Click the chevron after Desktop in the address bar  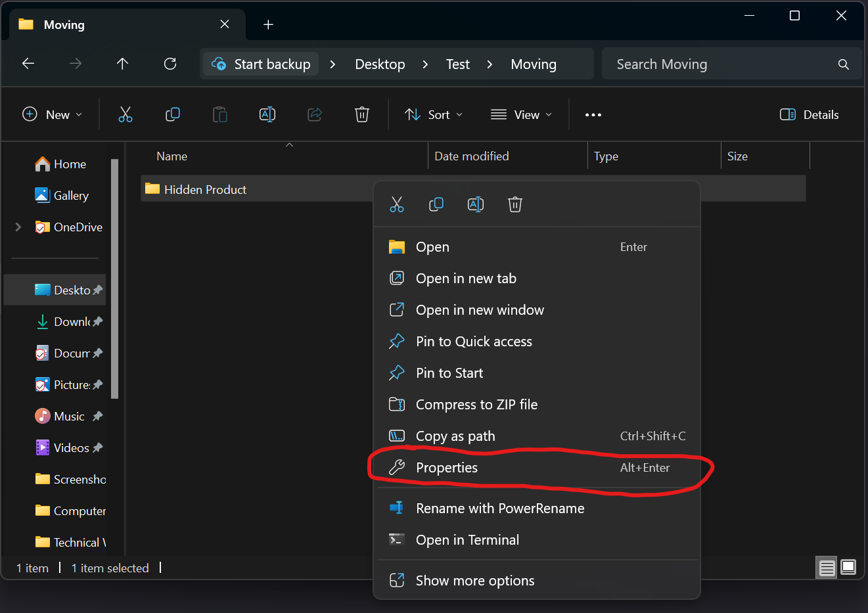coord(426,64)
